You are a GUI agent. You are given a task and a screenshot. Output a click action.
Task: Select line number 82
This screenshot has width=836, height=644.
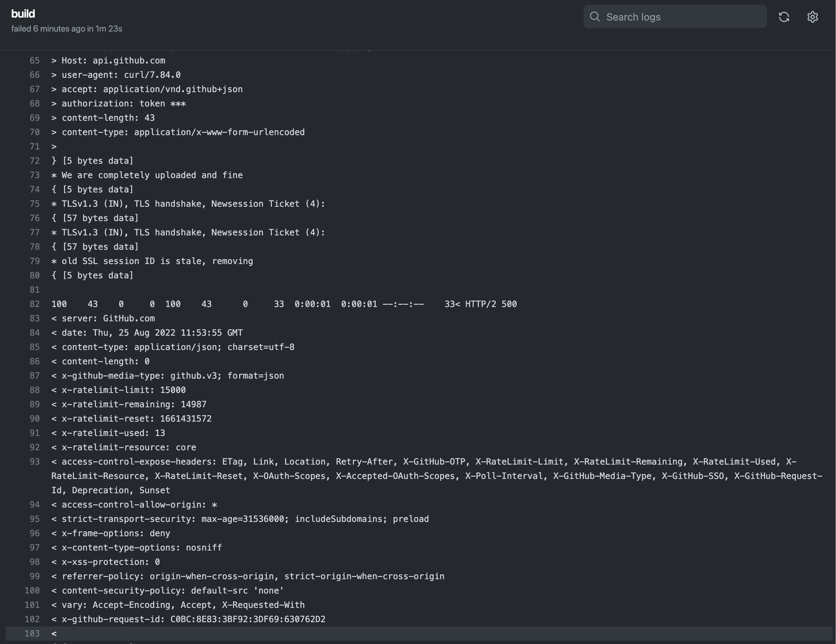coord(35,304)
